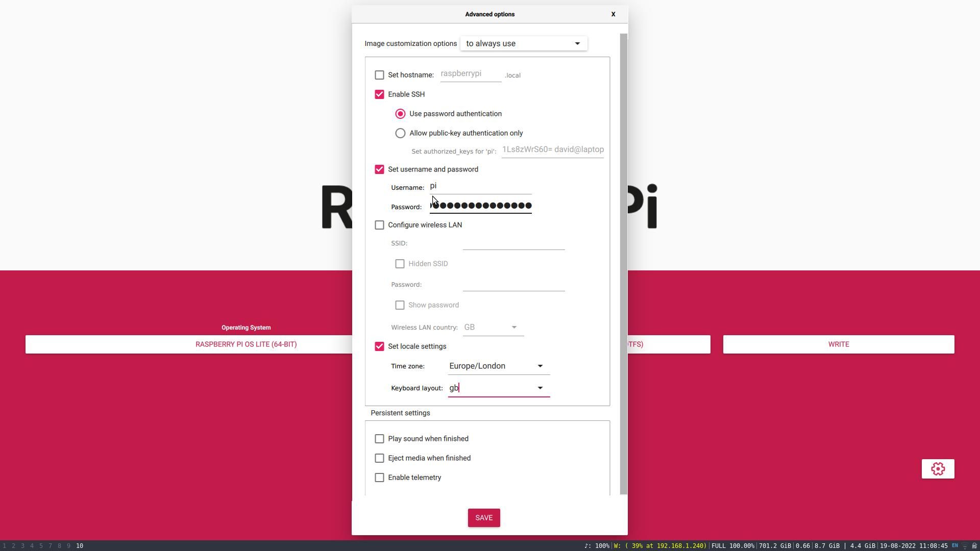
Task: Check 'Configure wireless LAN'
Action: pos(379,224)
